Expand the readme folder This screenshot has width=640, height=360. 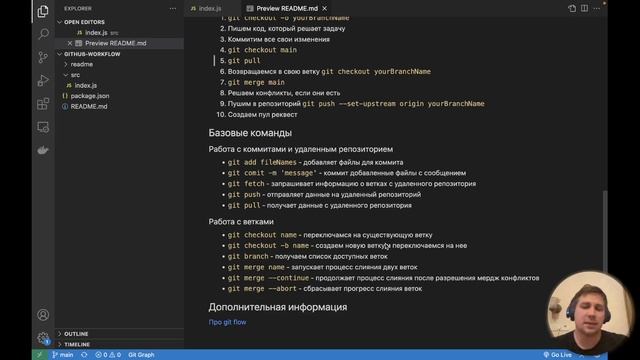[81, 64]
